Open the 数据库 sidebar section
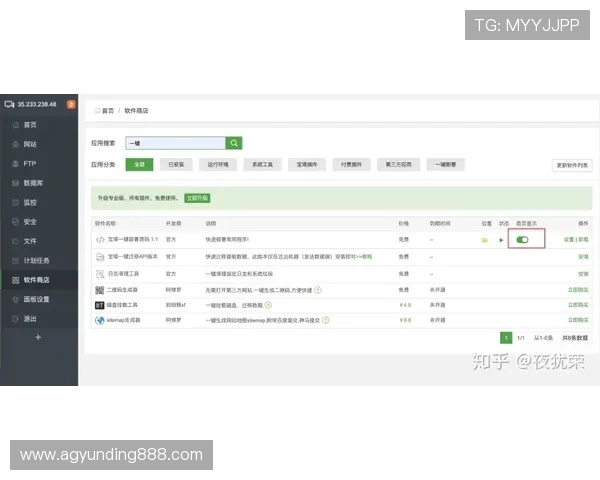Viewport: 600px width, 480px height. point(33,183)
